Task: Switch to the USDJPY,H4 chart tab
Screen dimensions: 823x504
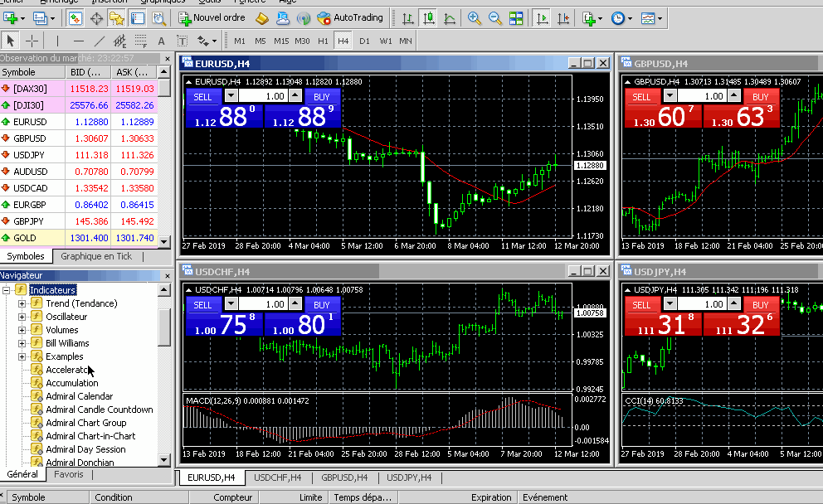Action: click(409, 477)
